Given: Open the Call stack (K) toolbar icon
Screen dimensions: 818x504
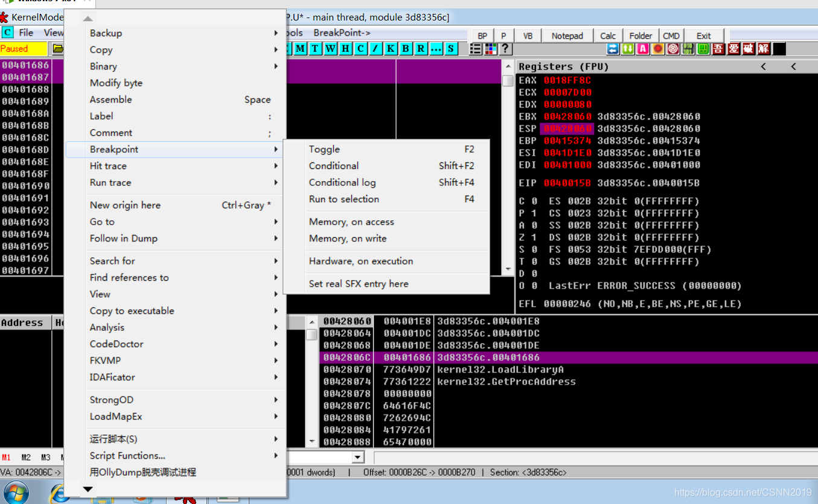Looking at the screenshot, I should coord(391,49).
